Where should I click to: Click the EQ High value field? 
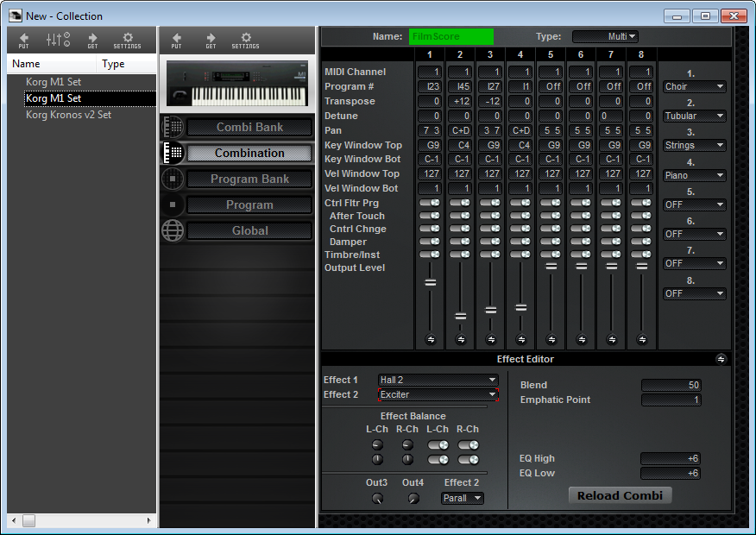[x=671, y=458]
